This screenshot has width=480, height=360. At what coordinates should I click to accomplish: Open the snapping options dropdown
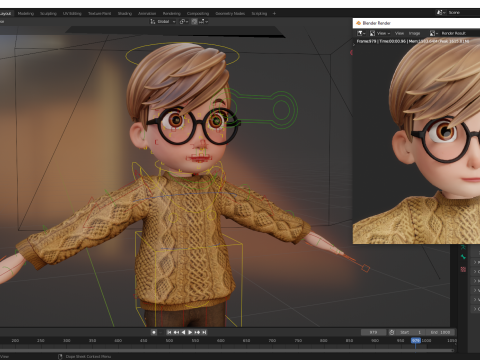click(204, 21)
